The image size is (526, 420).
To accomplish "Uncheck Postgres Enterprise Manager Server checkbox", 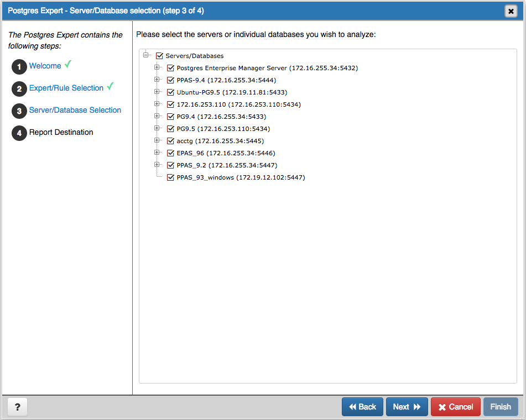I will click(170, 68).
